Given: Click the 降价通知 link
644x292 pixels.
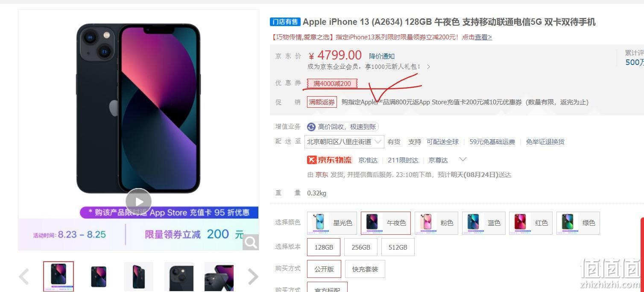Looking at the screenshot, I should point(382,56).
